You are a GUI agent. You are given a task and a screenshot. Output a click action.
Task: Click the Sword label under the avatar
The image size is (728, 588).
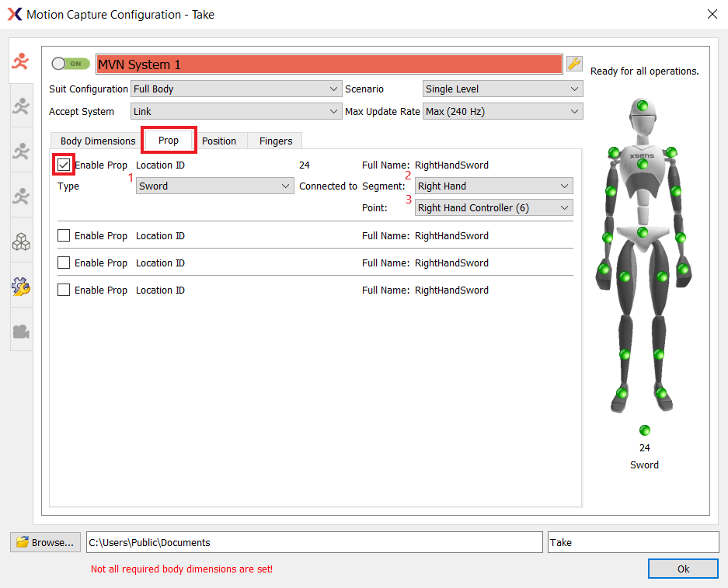coord(644,464)
